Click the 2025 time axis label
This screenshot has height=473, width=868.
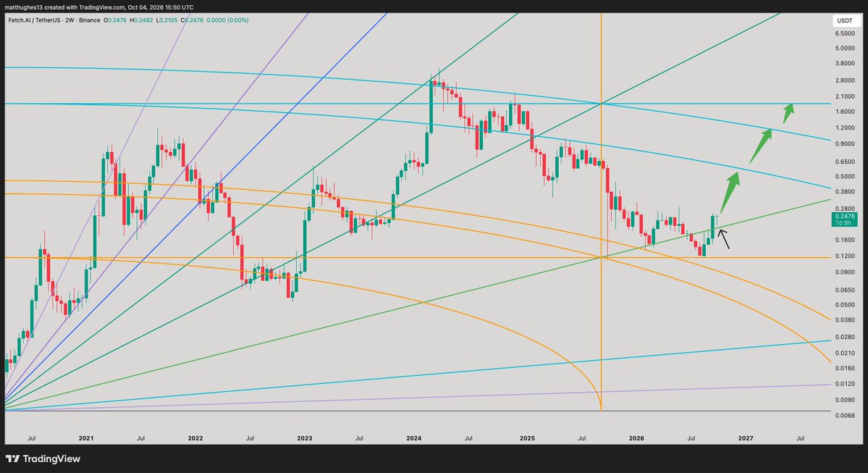[x=527, y=438]
